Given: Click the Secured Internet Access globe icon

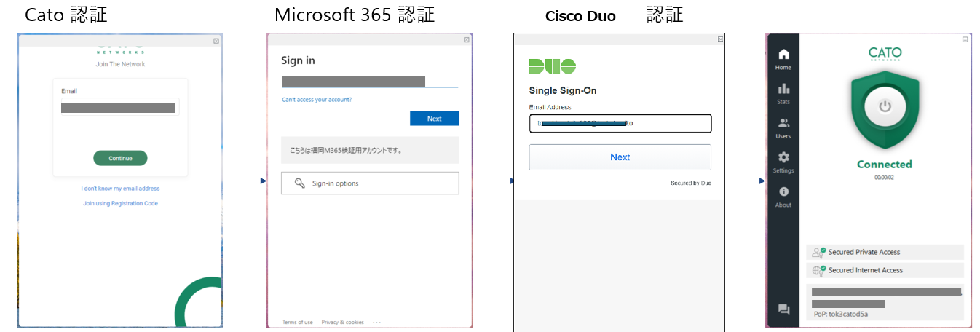Looking at the screenshot, I should pos(818,270).
